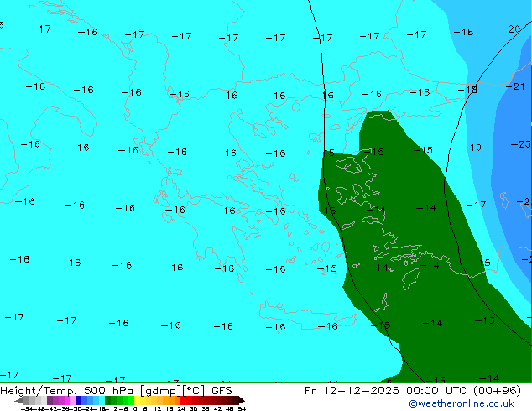This screenshot has height=411, width=532.
Task: Click the "Height/Temp." title text
Action: (40, 391)
